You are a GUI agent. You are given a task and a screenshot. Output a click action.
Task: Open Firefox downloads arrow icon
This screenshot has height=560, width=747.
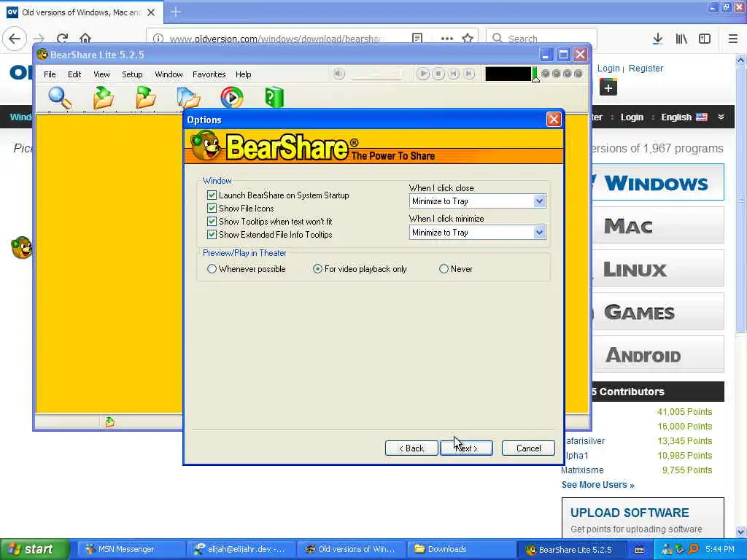(658, 39)
